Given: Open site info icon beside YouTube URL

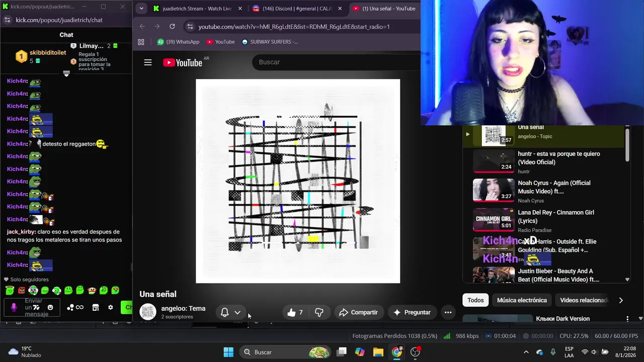Looking at the screenshot, I should point(189,26).
